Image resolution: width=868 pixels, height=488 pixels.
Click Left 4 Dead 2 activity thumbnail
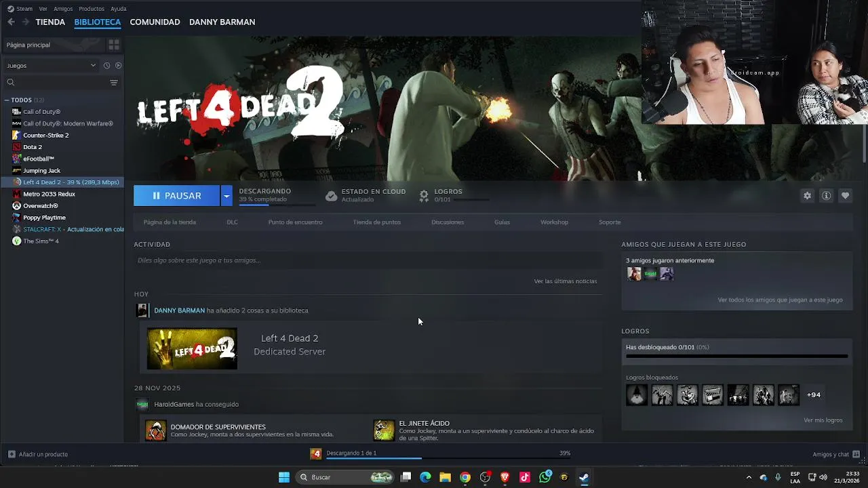(192, 349)
